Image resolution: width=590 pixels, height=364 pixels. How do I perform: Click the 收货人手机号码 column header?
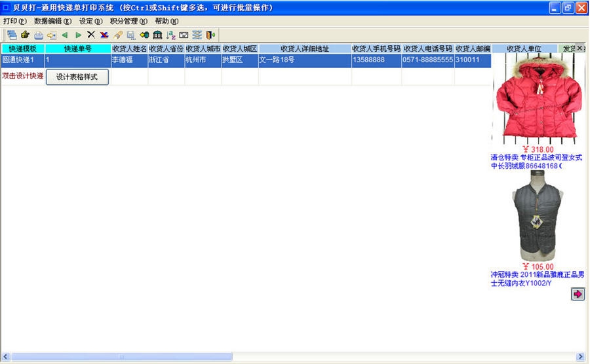coord(376,48)
